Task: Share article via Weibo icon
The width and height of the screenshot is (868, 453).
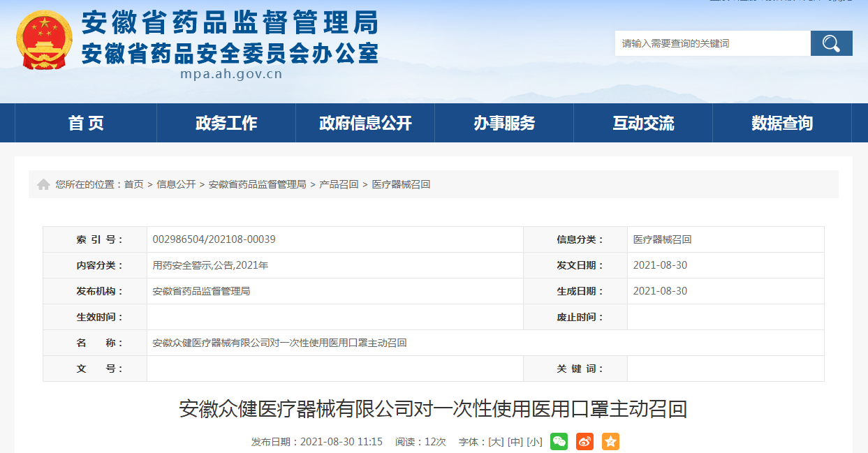Action: (584, 441)
